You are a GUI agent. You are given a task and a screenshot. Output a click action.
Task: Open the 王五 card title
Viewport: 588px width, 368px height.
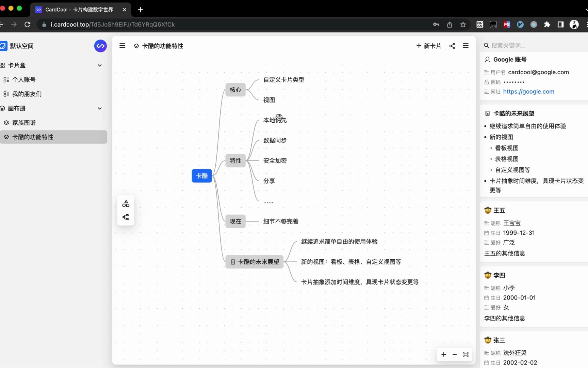coord(499,211)
